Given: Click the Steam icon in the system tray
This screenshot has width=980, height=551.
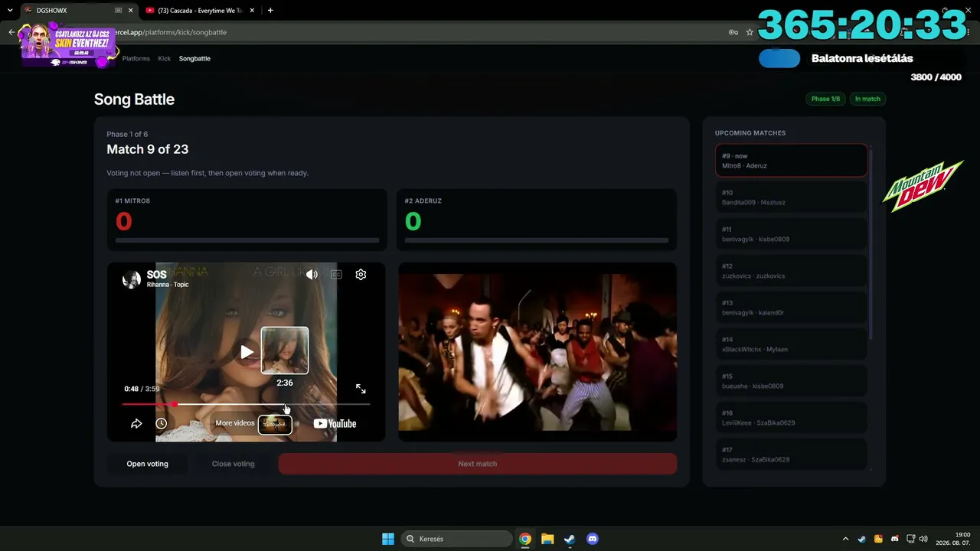Looking at the screenshot, I should click(861, 539).
